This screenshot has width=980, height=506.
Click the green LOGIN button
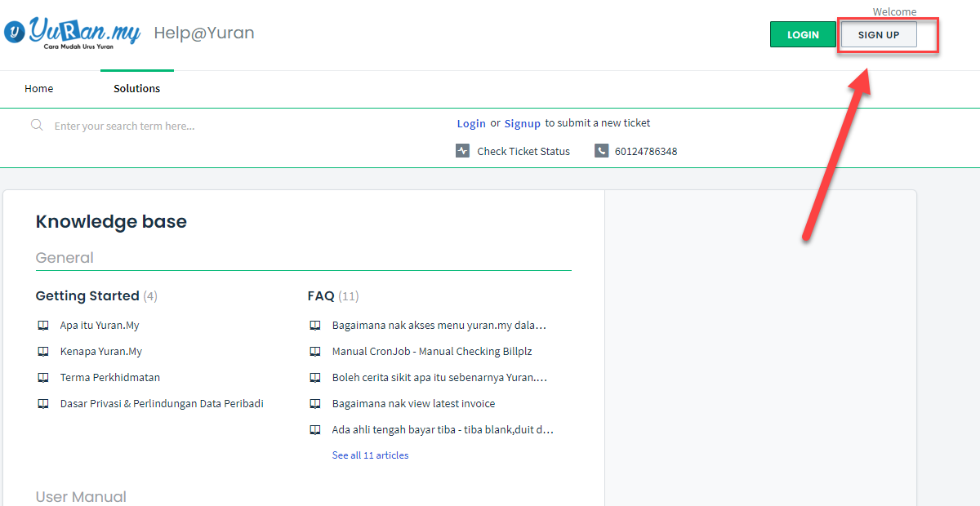point(804,34)
